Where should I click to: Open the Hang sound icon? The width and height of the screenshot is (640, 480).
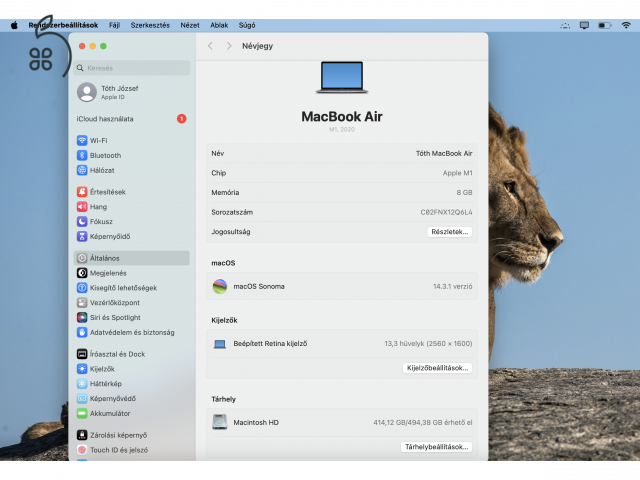point(82,207)
